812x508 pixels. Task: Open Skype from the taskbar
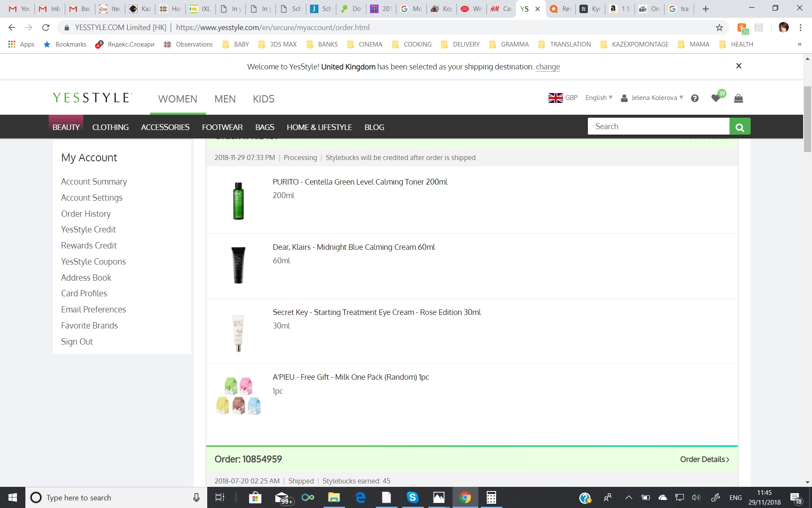412,497
